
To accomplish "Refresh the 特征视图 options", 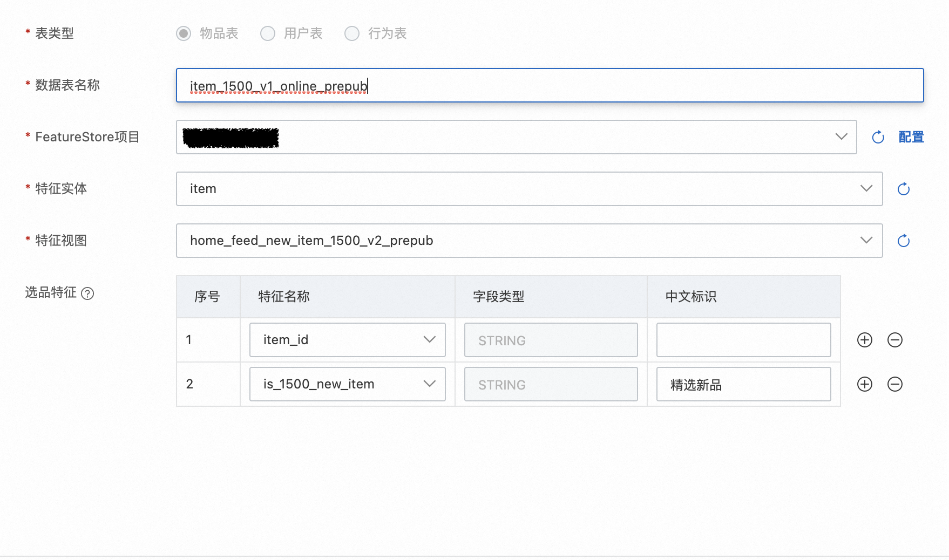I will [904, 241].
